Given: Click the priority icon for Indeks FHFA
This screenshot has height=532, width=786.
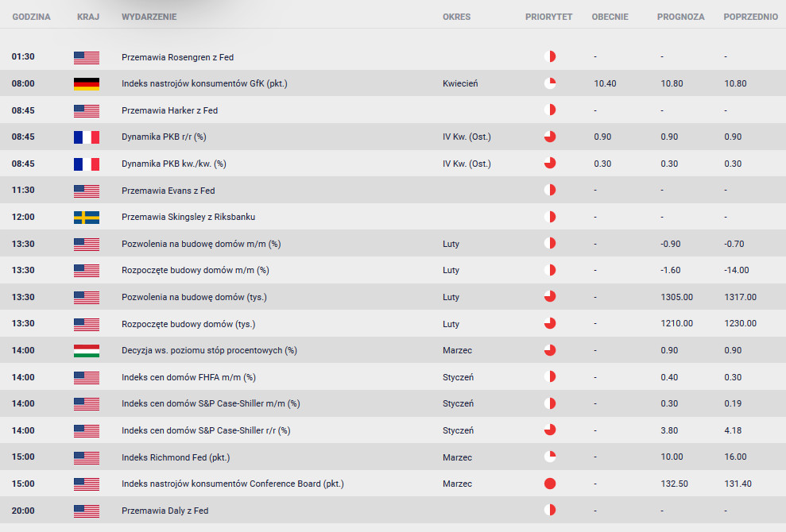Looking at the screenshot, I should tap(550, 376).
